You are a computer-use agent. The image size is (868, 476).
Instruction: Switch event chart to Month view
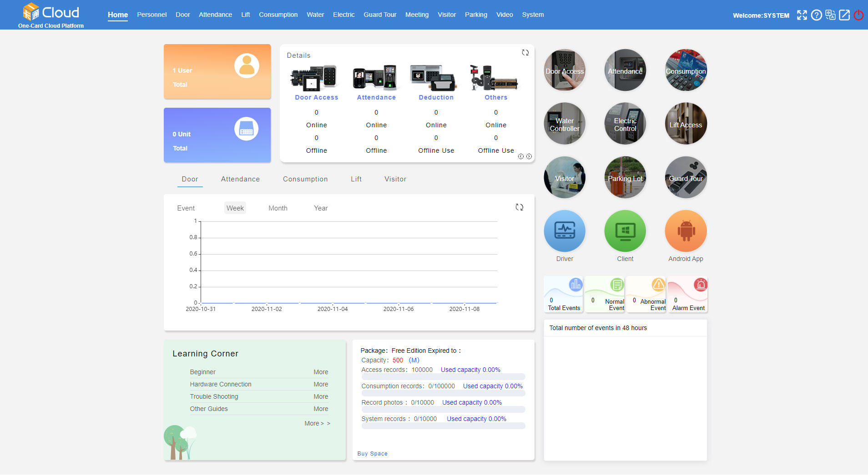pyautogui.click(x=278, y=208)
